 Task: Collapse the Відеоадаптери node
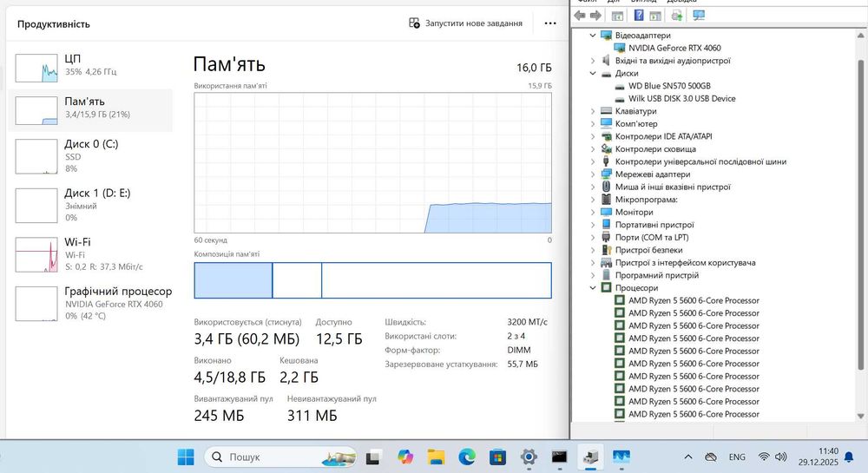[x=593, y=36]
